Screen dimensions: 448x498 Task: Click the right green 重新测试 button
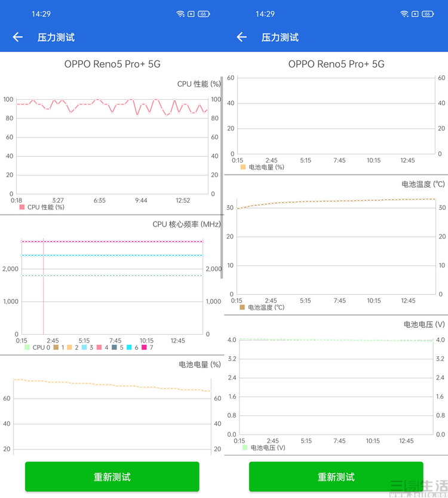336,476
